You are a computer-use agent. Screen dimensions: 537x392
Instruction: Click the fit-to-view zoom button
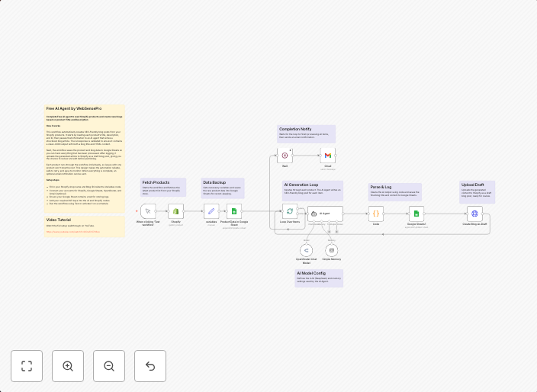click(x=27, y=366)
